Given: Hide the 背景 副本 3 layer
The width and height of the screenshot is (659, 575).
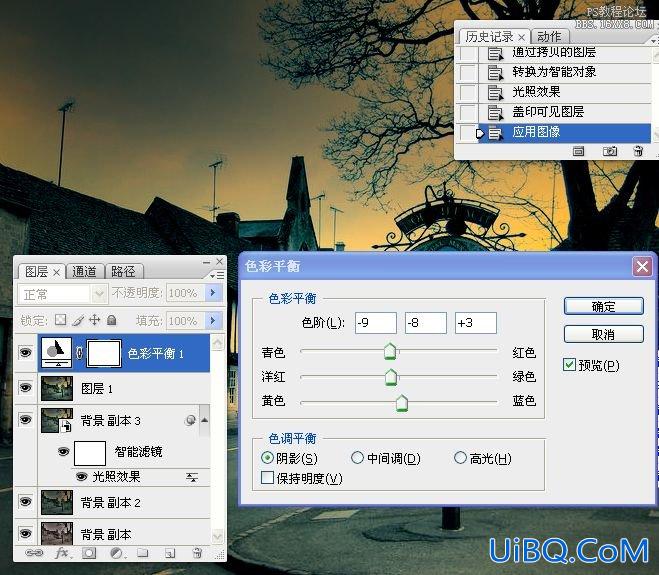Looking at the screenshot, I should click(x=26, y=419).
